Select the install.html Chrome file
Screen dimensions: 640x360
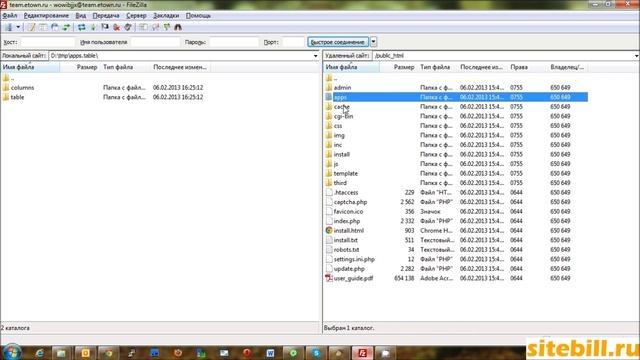[349, 231]
